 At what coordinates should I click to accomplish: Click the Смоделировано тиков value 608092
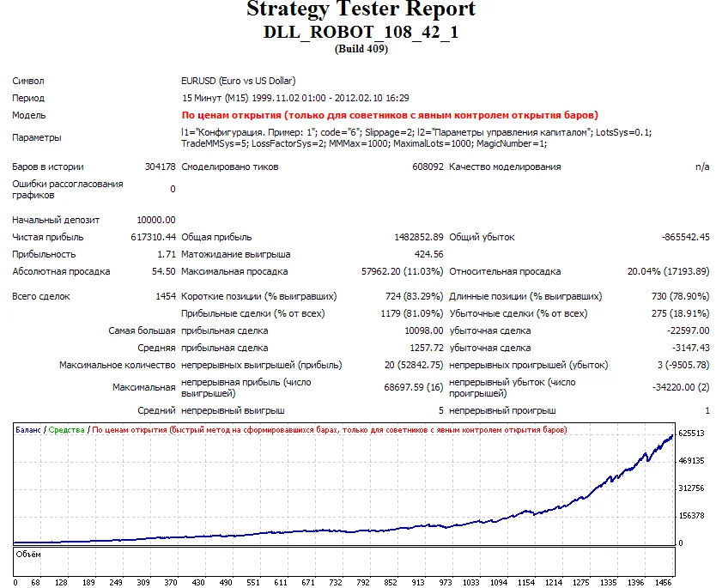(428, 167)
